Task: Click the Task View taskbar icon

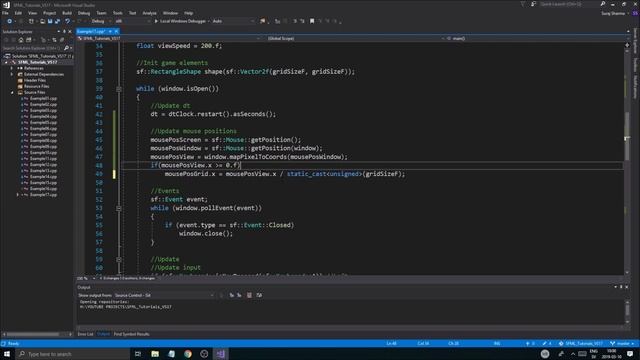Action: point(138,354)
